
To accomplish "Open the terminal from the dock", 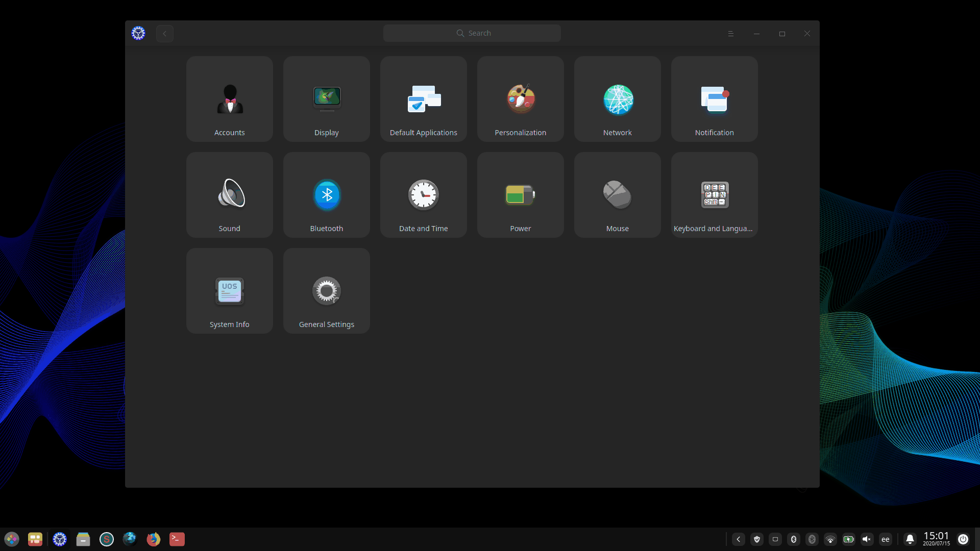I will (x=177, y=539).
